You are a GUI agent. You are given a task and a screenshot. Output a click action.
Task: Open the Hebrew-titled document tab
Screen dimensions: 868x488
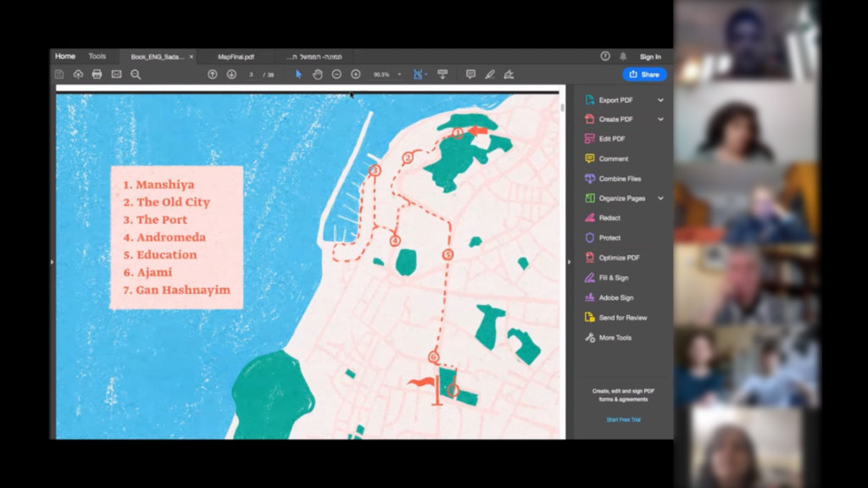tap(314, 57)
